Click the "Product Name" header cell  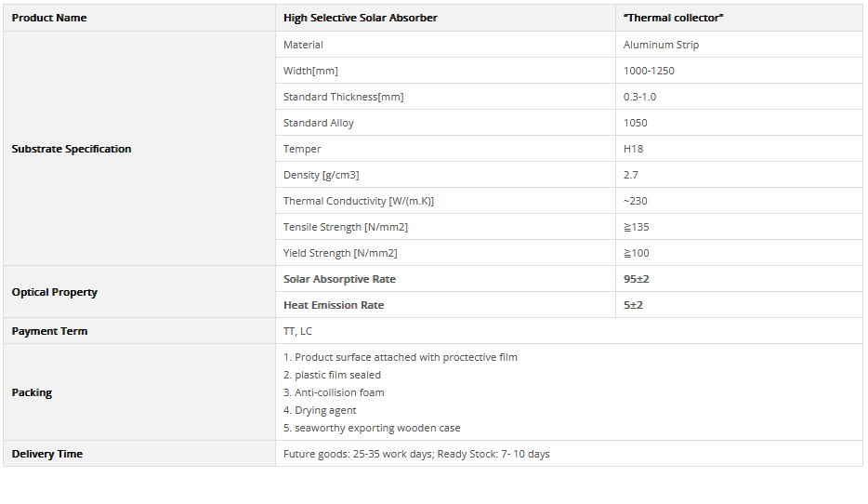tap(49, 18)
